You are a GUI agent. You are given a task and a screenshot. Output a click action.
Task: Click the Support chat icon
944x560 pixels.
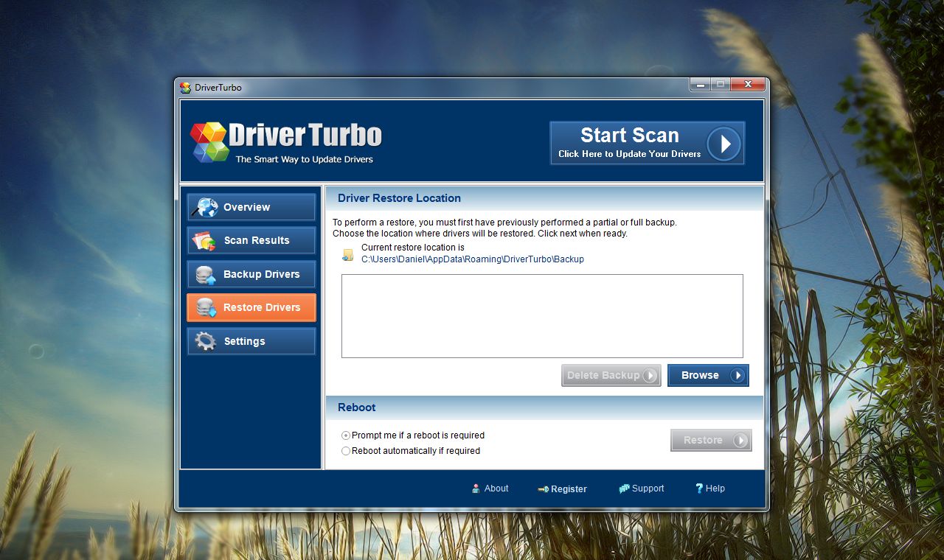pyautogui.click(x=625, y=489)
